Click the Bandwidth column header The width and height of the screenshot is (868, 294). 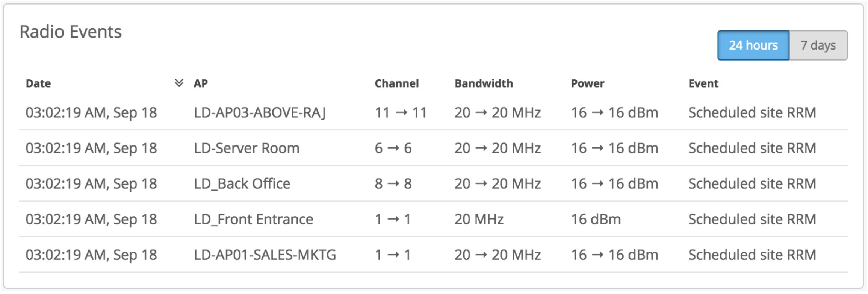[x=484, y=83]
